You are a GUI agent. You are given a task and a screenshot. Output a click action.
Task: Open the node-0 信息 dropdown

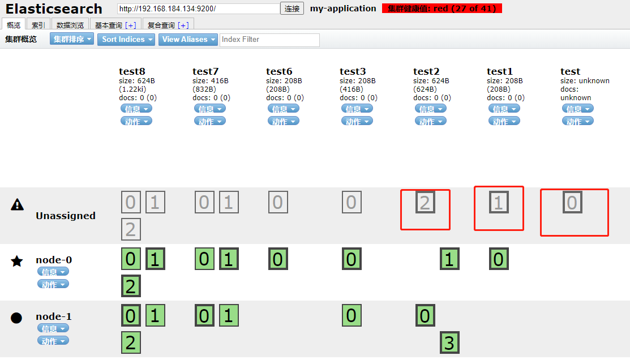pyautogui.click(x=53, y=272)
